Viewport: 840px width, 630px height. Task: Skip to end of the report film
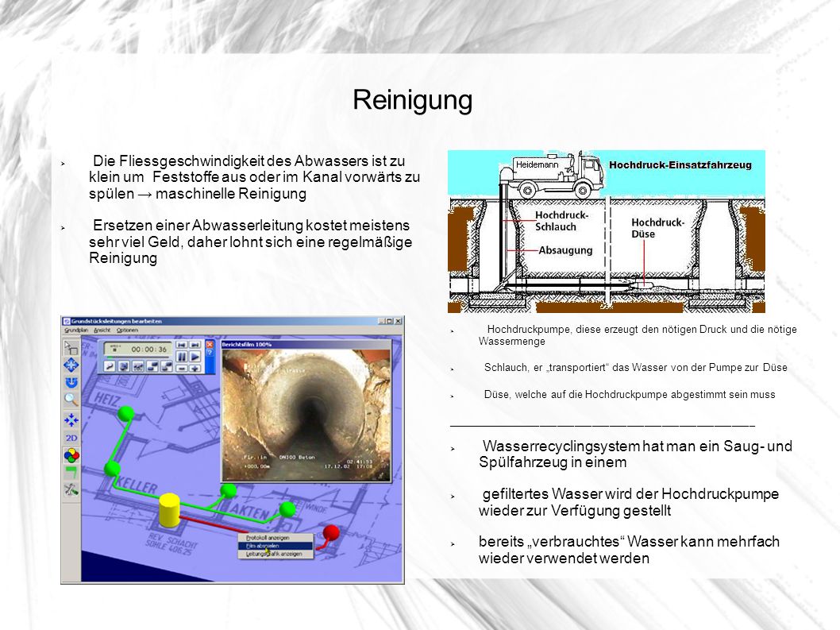195,344
